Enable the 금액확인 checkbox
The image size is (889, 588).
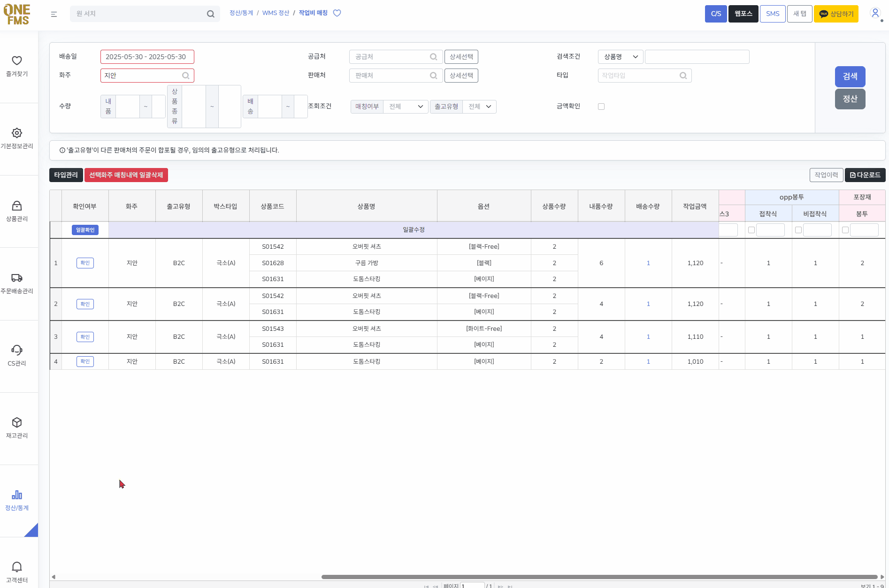pos(601,107)
